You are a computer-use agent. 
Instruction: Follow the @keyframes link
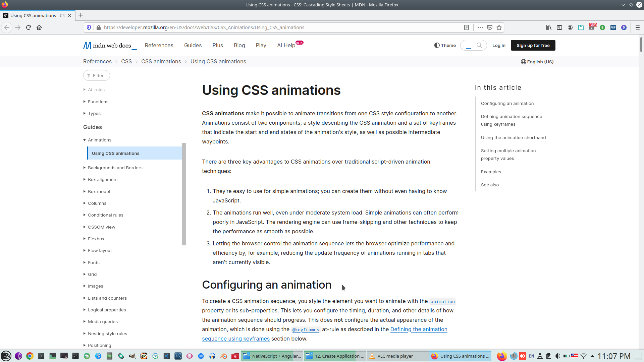[x=306, y=330]
